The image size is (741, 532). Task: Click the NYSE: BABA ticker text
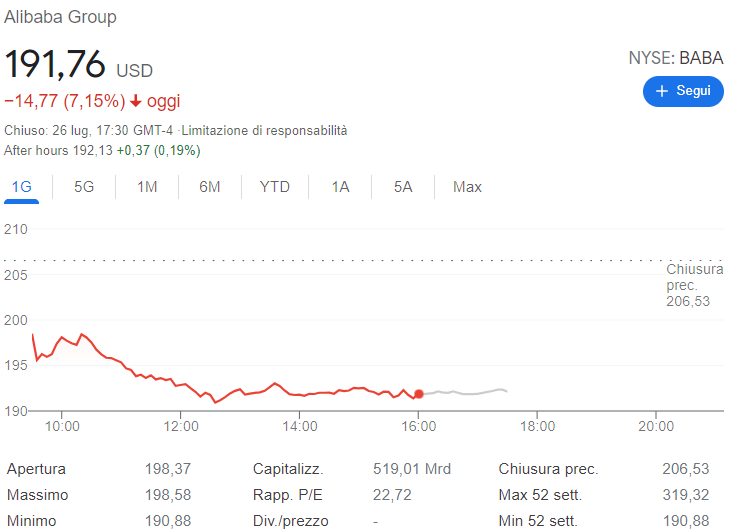pos(675,58)
